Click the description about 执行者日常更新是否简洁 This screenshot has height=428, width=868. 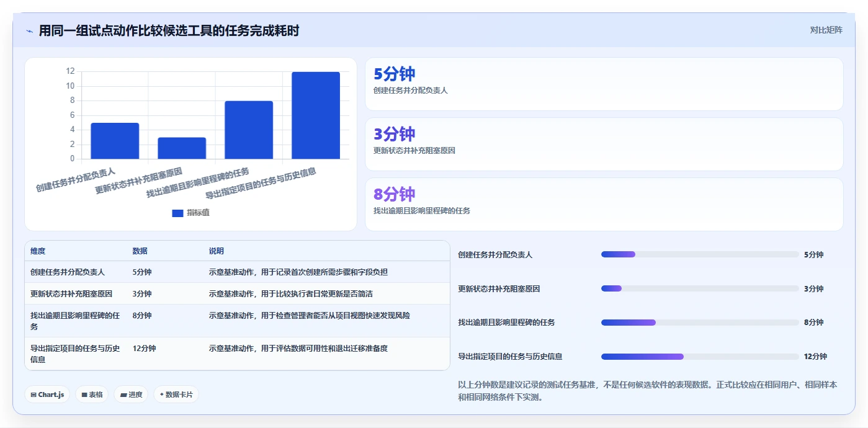coord(291,293)
